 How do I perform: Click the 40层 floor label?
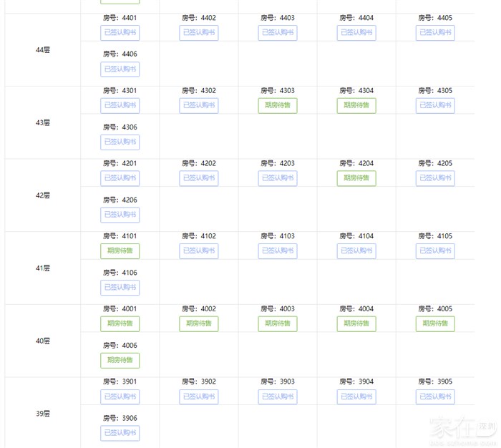pyautogui.click(x=43, y=341)
